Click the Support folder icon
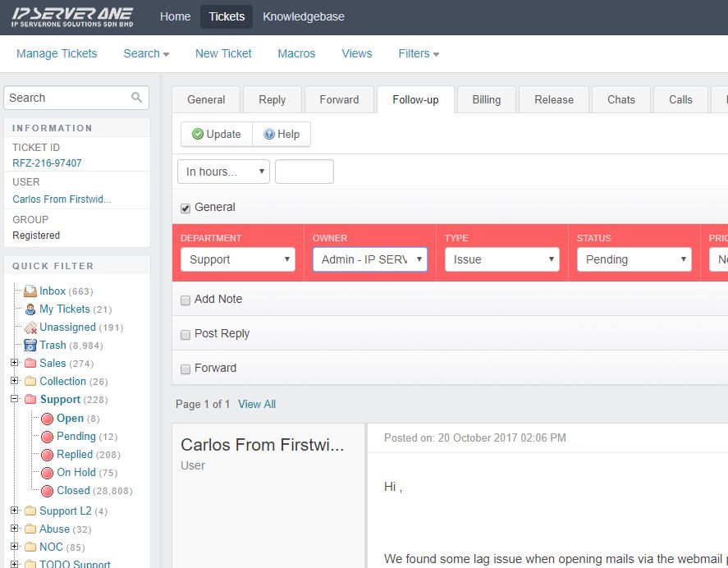This screenshot has height=568, width=728. (x=30, y=400)
